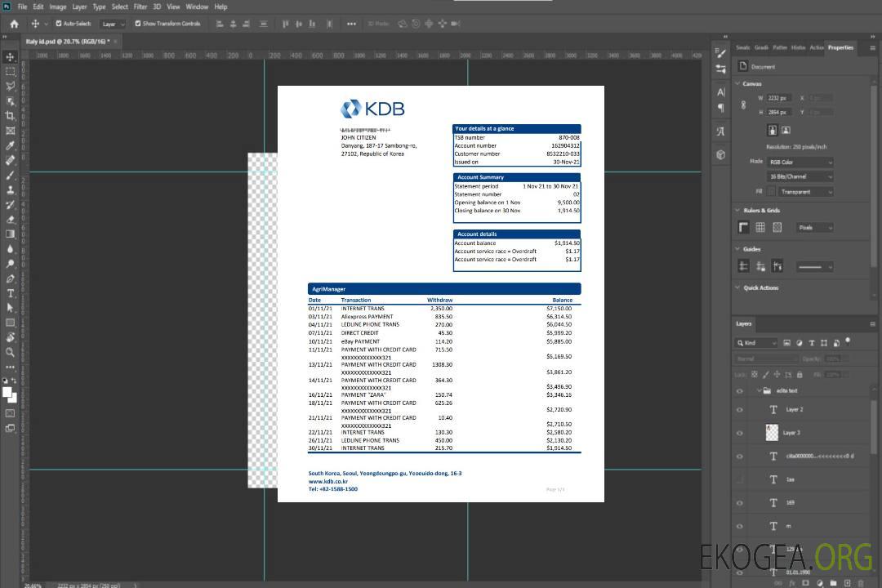Open the Fill Transparent dropdown

pos(805,192)
